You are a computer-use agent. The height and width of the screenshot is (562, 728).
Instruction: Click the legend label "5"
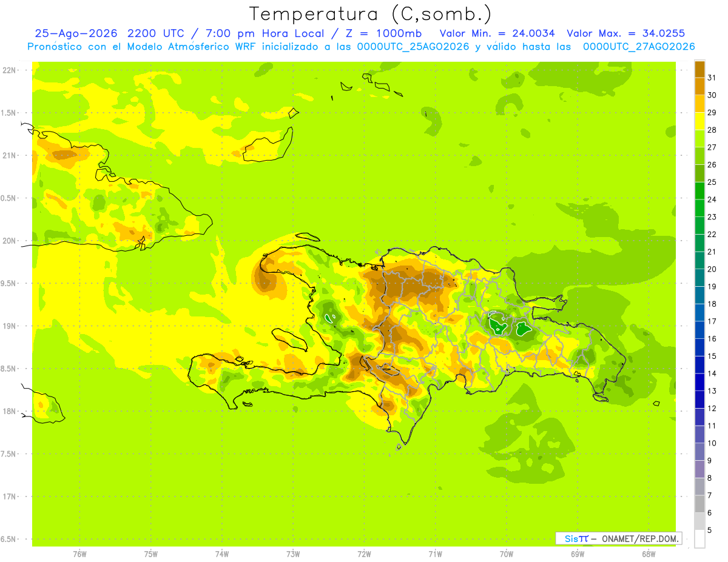tap(710, 530)
